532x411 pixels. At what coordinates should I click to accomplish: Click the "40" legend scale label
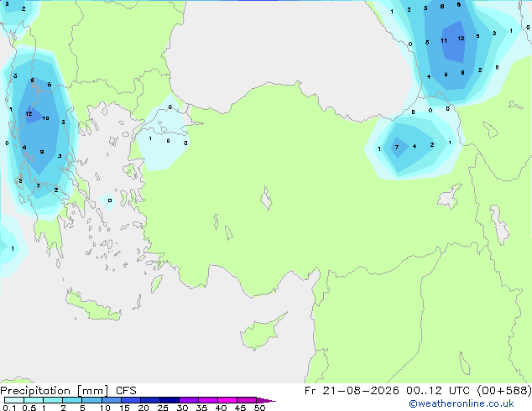click(x=222, y=408)
